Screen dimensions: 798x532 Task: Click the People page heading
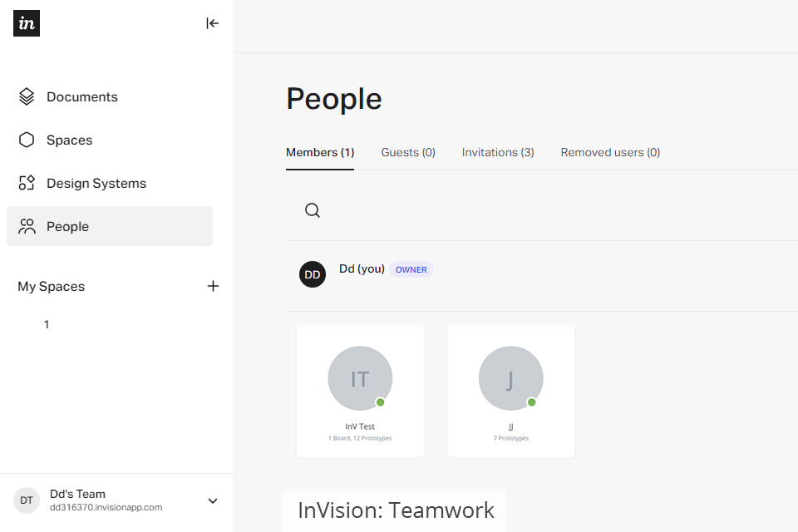334,99
